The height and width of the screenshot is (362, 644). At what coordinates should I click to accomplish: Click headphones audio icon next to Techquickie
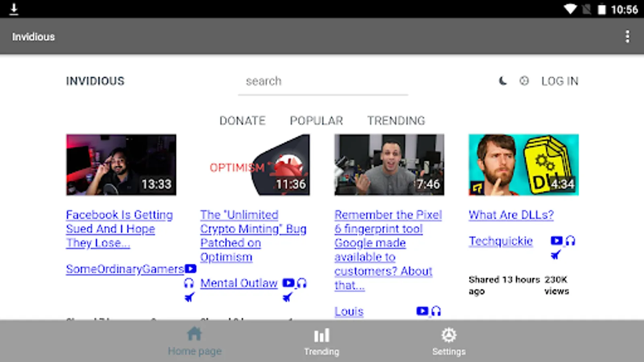(x=570, y=241)
